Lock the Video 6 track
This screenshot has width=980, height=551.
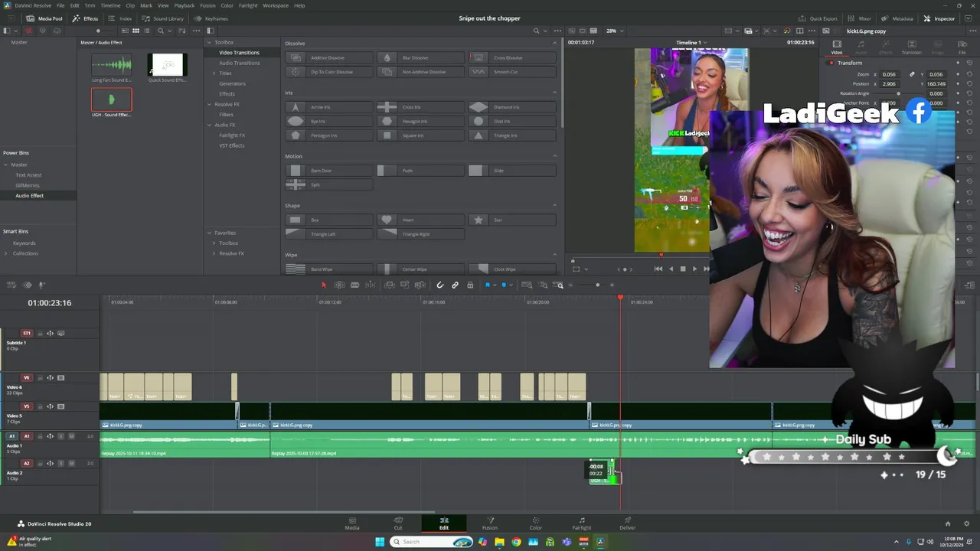[x=40, y=377]
